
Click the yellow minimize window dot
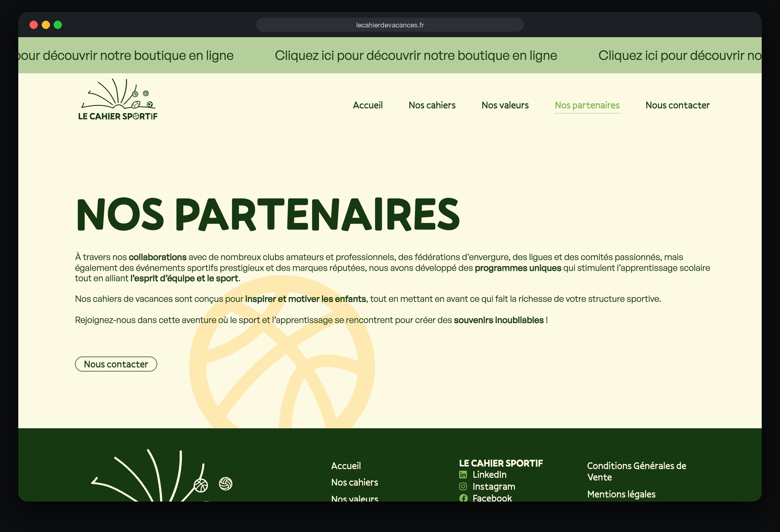click(46, 25)
